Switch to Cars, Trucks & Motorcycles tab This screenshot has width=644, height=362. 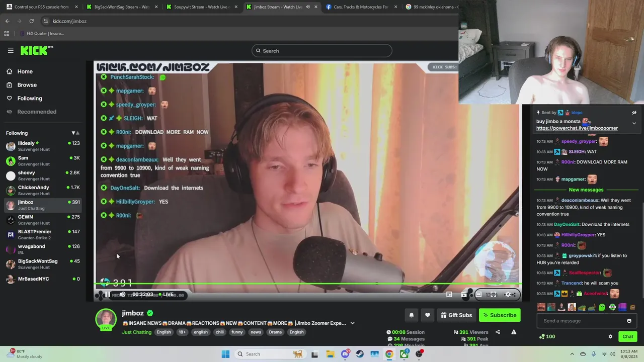point(361,7)
